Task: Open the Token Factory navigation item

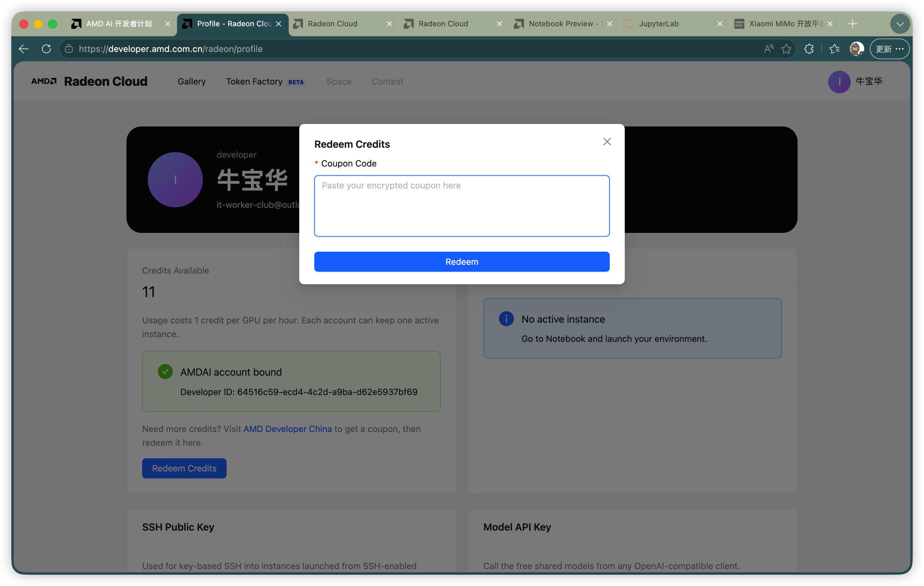Action: (265, 81)
